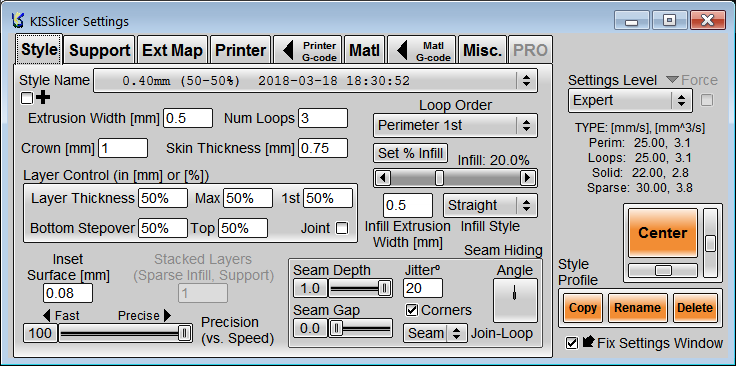The width and height of the screenshot is (736, 366).
Task: Open the Matl G-code tab
Action: click(421, 50)
